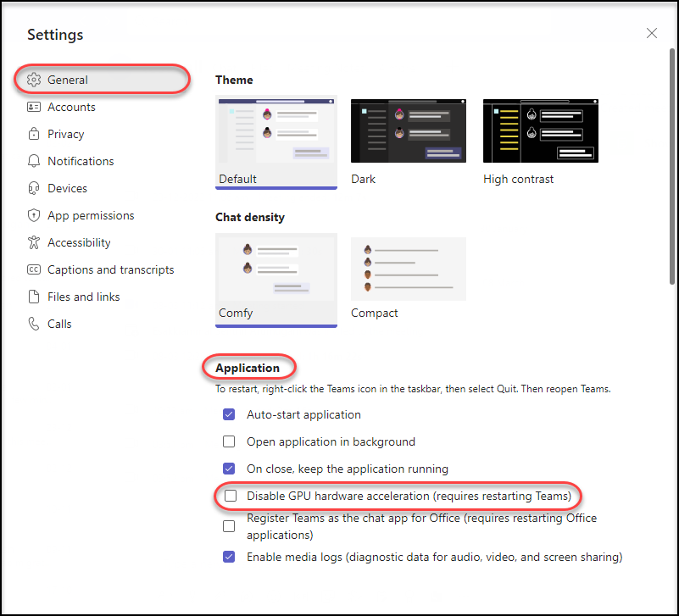The height and width of the screenshot is (616, 679).
Task: Select the Accessibility sidebar icon
Action: [33, 242]
